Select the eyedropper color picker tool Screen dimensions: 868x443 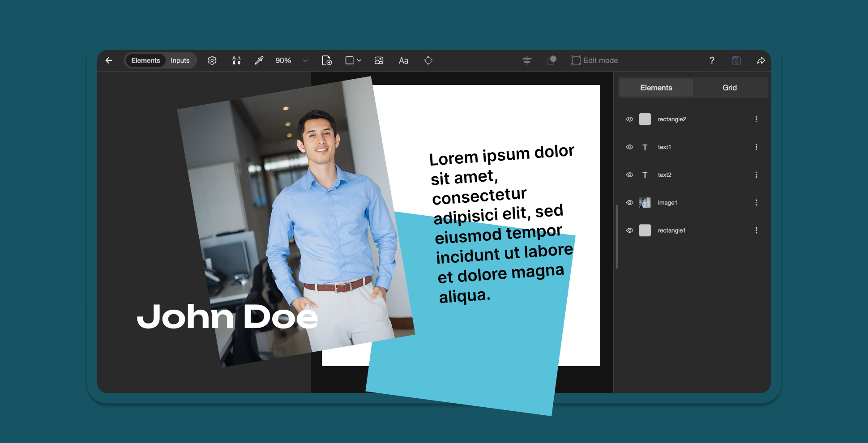coord(259,60)
